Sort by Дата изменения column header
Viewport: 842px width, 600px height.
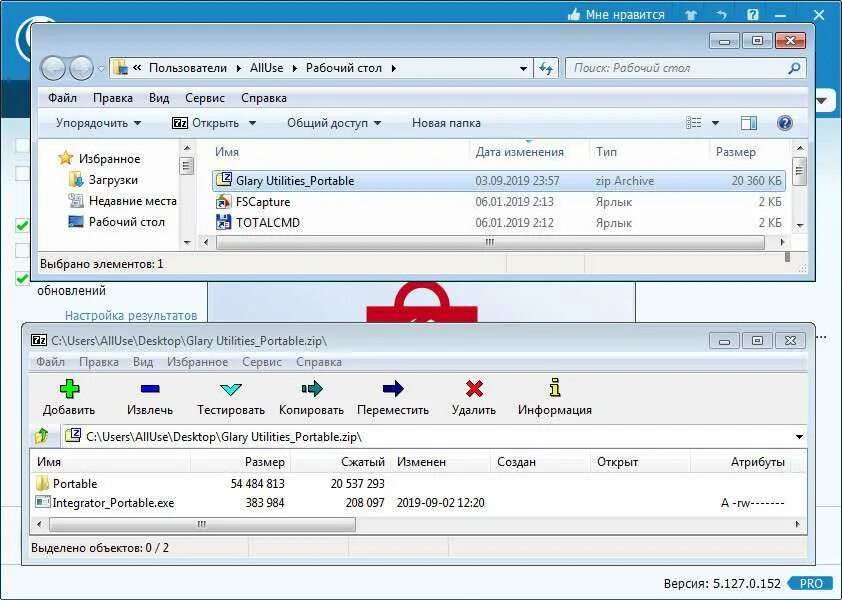[x=519, y=152]
